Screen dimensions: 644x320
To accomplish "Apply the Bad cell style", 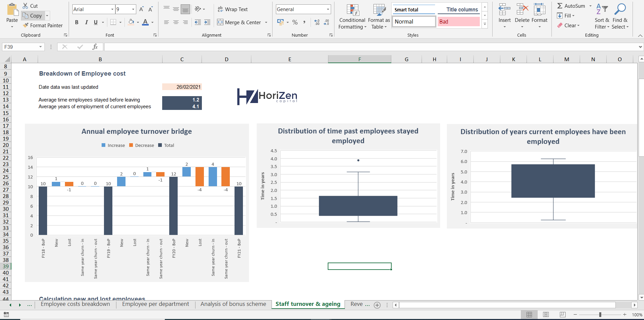I will pyautogui.click(x=459, y=22).
